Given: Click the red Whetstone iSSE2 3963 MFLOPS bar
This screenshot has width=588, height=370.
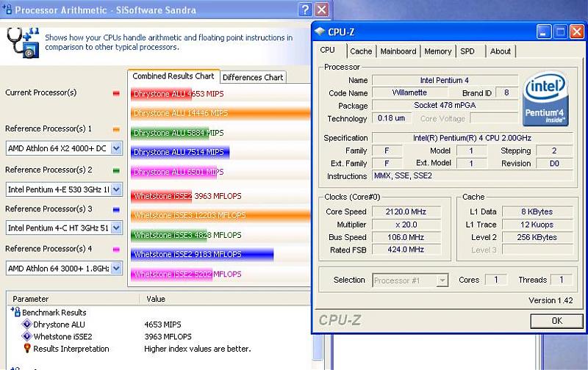Looking at the screenshot, I should coord(161,196).
